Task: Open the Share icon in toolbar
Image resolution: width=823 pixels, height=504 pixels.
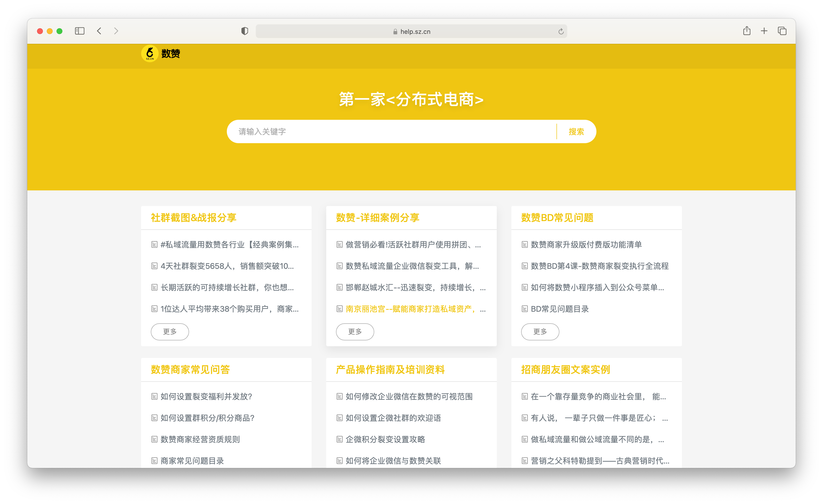Action: (x=747, y=31)
